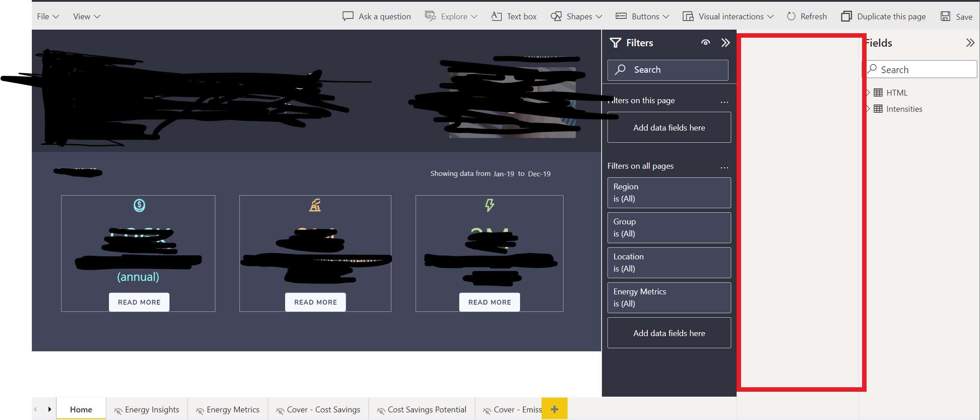Open the Buttons dropdown arrow
Image resolution: width=980 pixels, height=420 pixels.
pos(666,17)
